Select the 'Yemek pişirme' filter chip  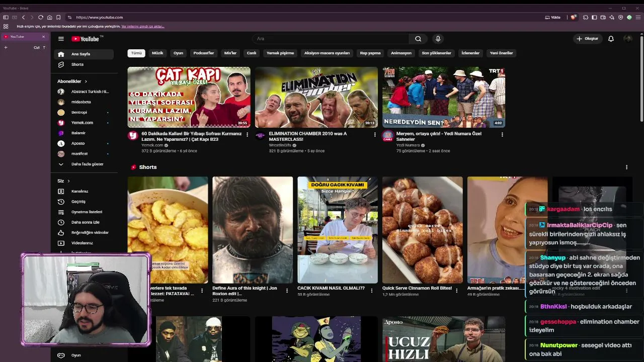pos(280,53)
